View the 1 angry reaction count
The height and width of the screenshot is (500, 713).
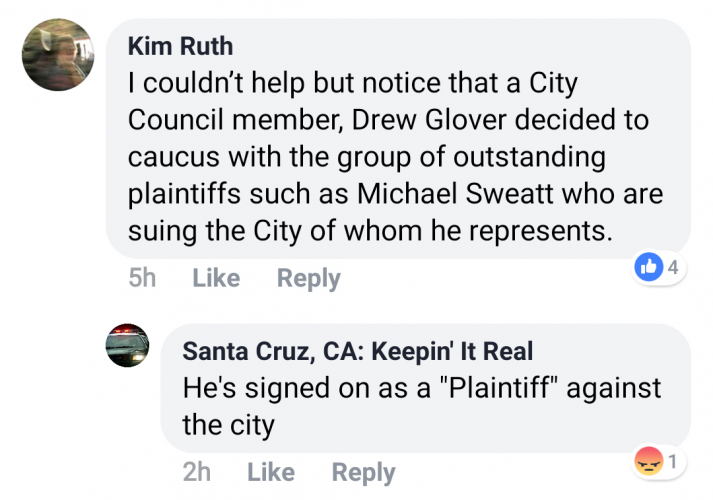coord(673,462)
